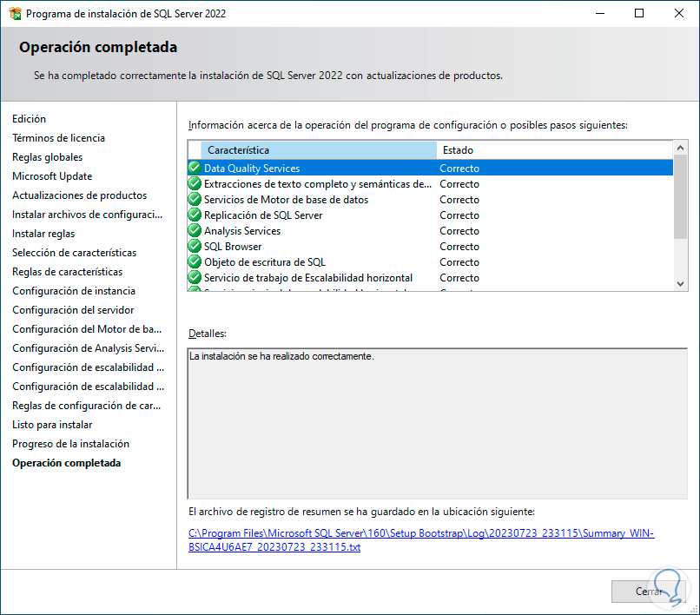Click the Microsoft Update step
Image resolution: width=700 pixels, height=615 pixels.
pyautogui.click(x=52, y=176)
